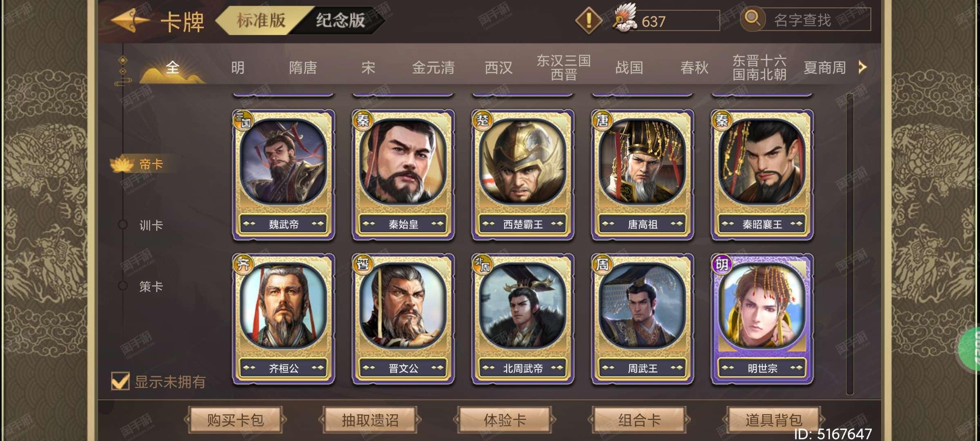Click the 购买卡包 button
This screenshot has width=980, height=441.
point(235,420)
